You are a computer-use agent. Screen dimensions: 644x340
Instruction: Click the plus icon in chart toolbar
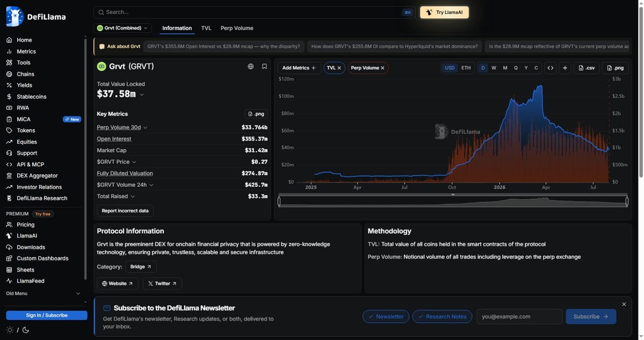click(x=565, y=68)
